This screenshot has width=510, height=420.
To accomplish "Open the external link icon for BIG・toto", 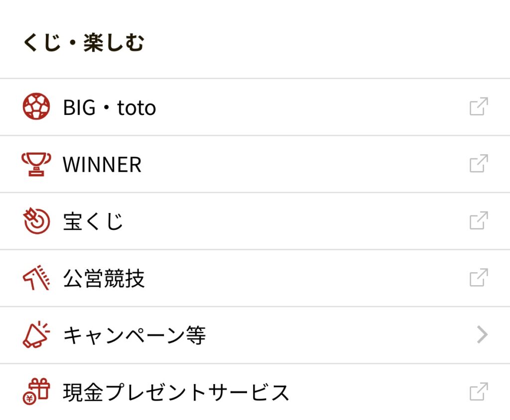I will [479, 106].
